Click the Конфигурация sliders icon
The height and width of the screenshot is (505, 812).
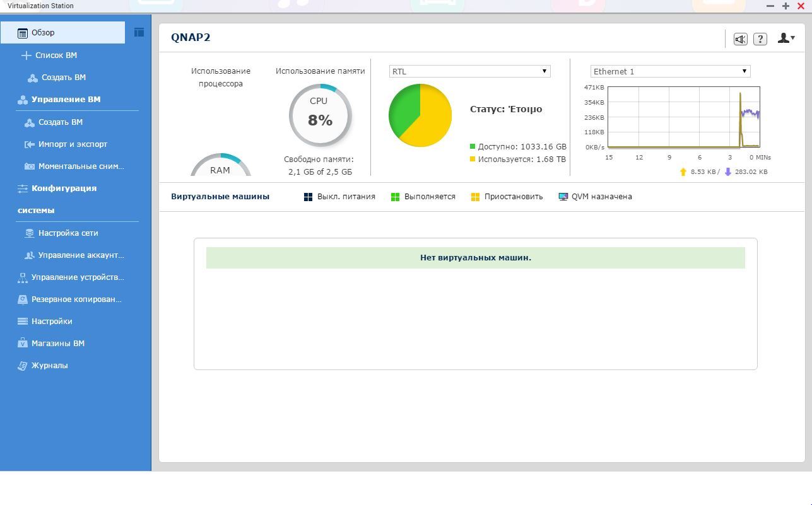[x=23, y=189]
